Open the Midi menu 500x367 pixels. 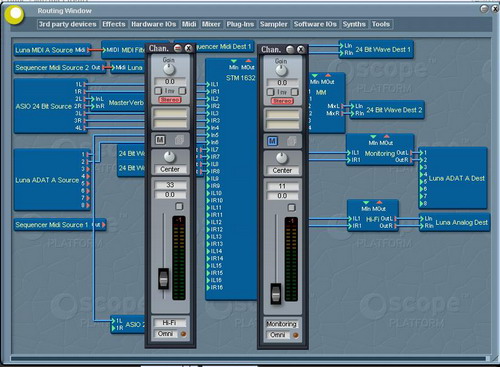point(189,24)
